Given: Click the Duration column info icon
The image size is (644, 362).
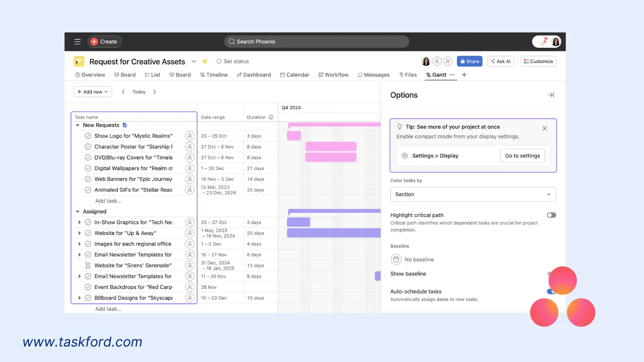Looking at the screenshot, I should click(271, 117).
